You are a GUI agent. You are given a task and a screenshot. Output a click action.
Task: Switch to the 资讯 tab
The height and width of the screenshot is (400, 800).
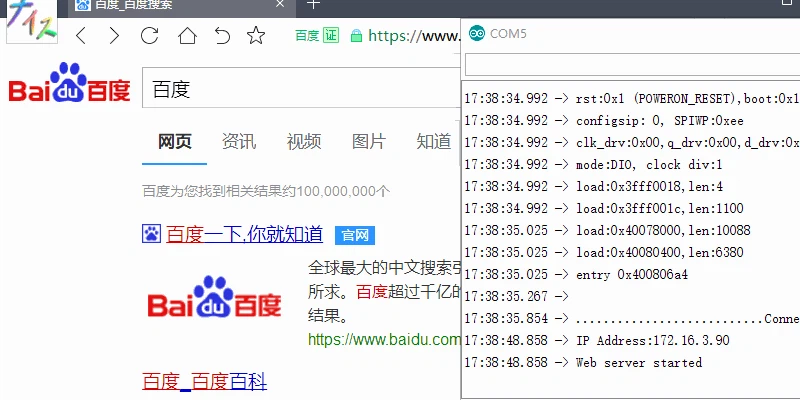coord(239,142)
